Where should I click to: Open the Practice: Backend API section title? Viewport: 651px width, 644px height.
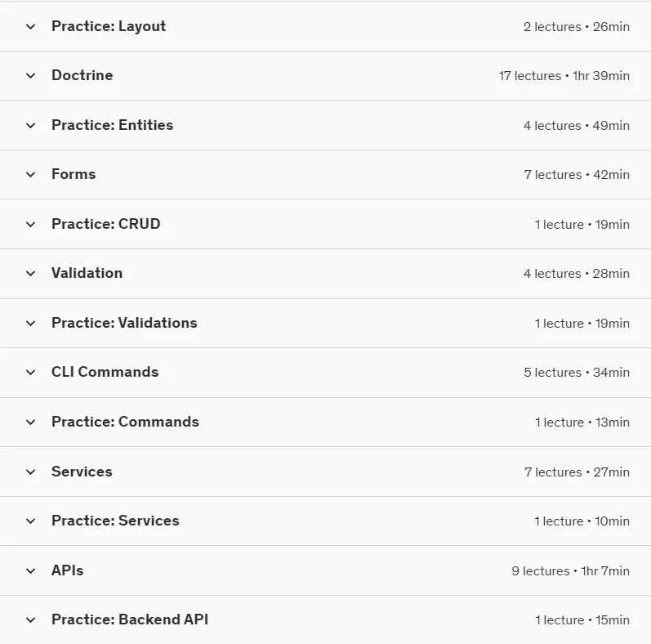tap(130, 619)
